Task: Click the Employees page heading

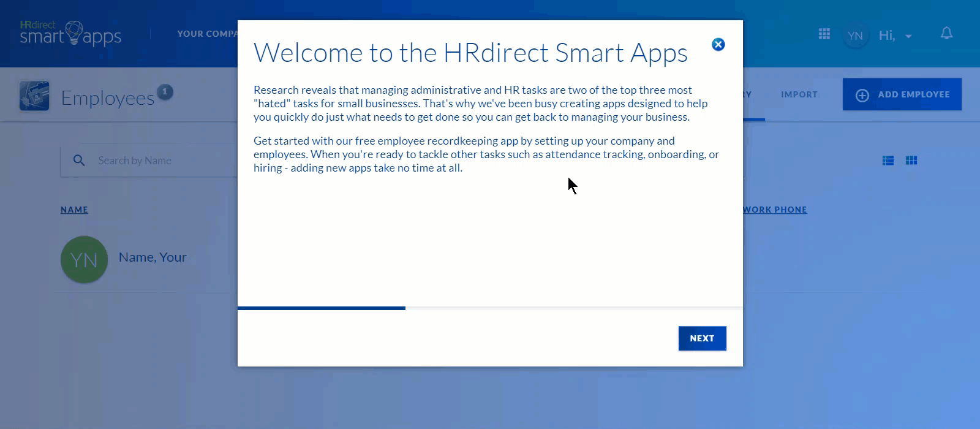Action: pos(108,98)
